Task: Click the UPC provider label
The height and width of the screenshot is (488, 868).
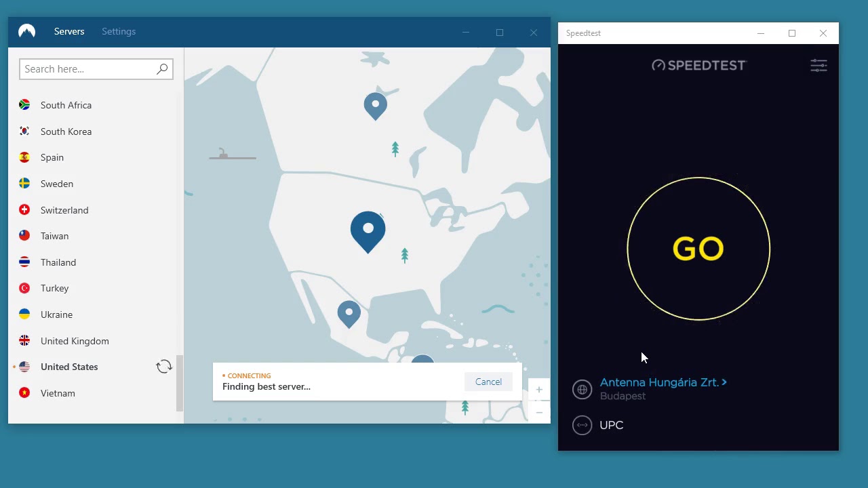Action: tap(612, 425)
